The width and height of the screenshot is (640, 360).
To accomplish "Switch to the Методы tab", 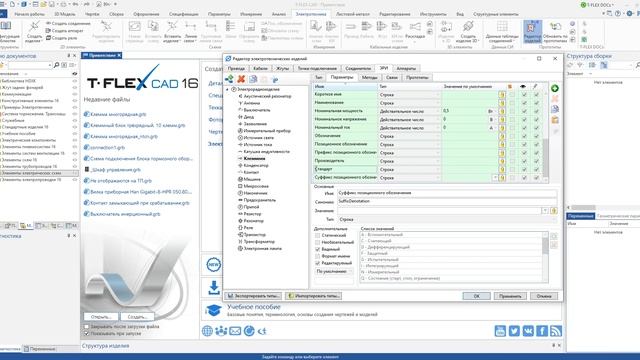I will coord(369,78).
